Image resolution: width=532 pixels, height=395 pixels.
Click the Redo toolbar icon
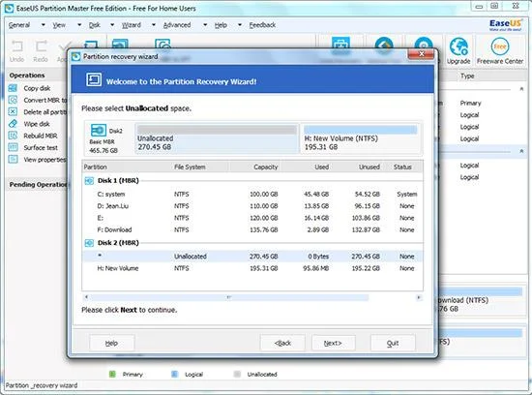(41, 46)
